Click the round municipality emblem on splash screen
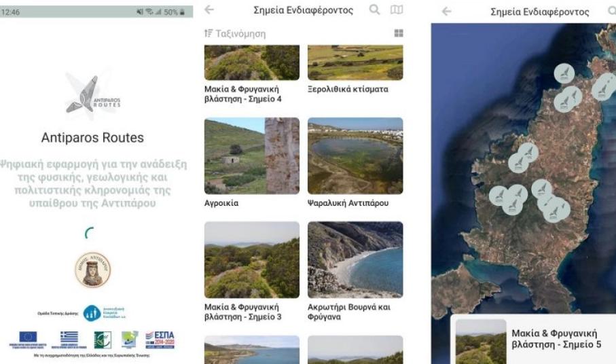Screen dimensions: 616x364 click(x=92, y=271)
